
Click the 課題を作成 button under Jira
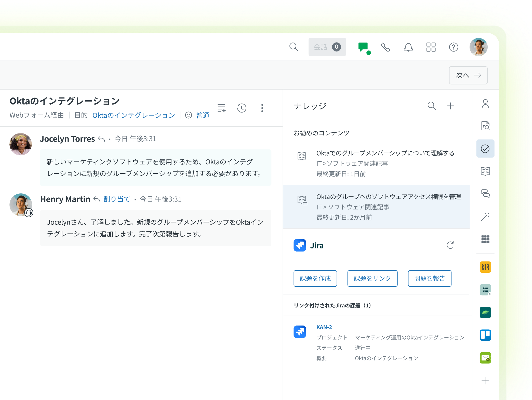[x=315, y=278]
